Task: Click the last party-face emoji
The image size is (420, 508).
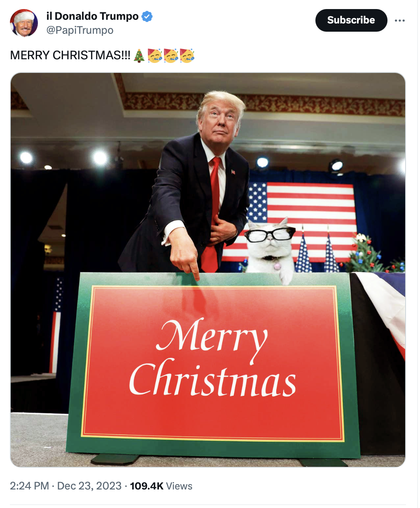Action: point(187,56)
